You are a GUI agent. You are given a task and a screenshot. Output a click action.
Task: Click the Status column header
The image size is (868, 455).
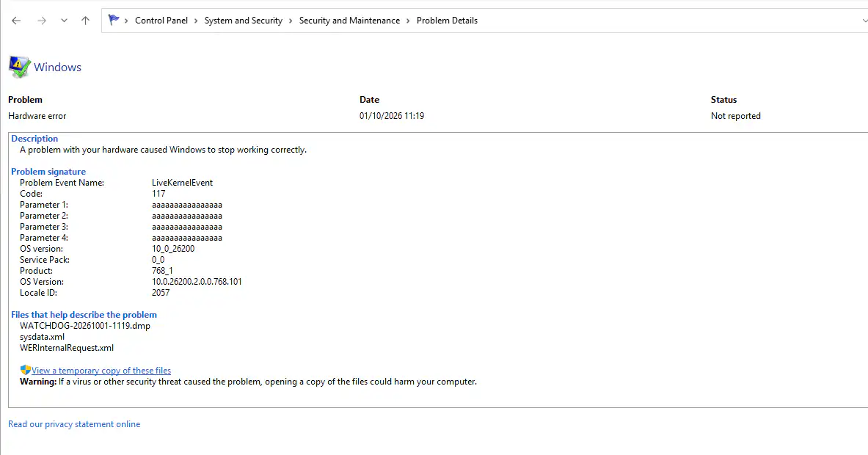pyautogui.click(x=723, y=100)
